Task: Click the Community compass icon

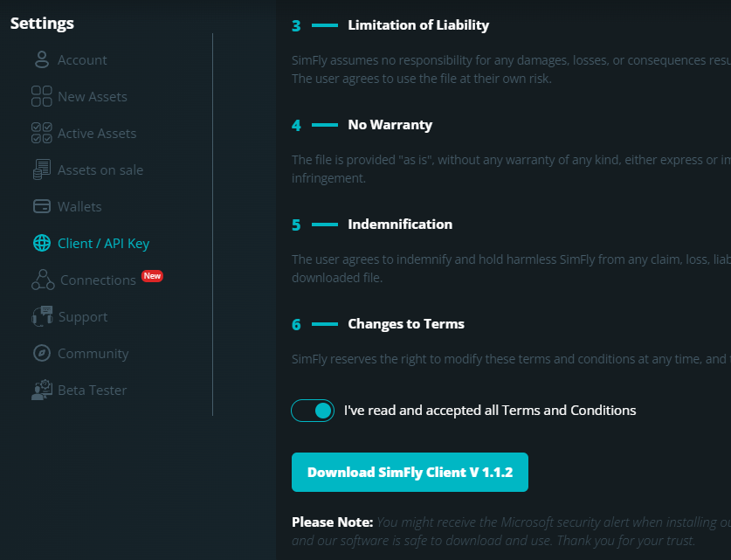Action: [41, 354]
